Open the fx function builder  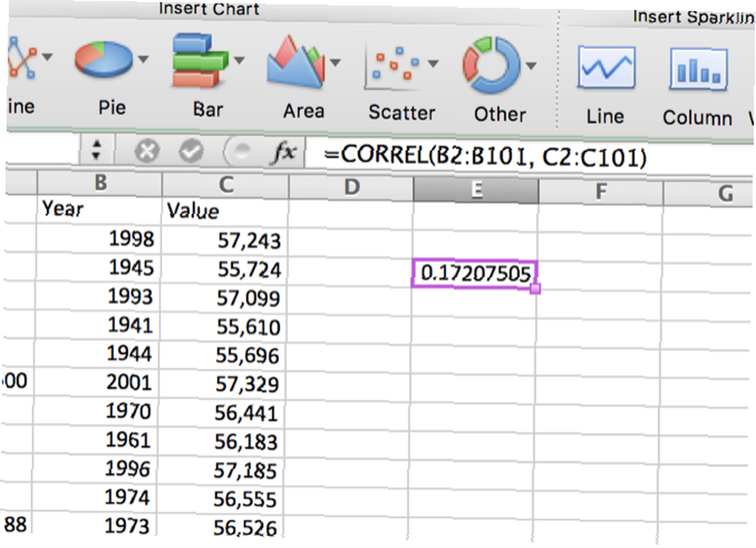(x=283, y=153)
